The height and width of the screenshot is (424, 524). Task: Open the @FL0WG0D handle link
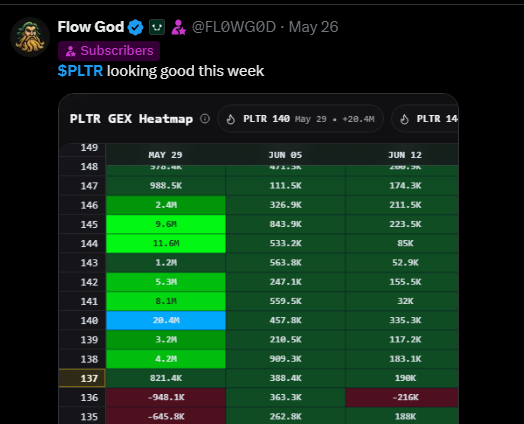tap(234, 27)
